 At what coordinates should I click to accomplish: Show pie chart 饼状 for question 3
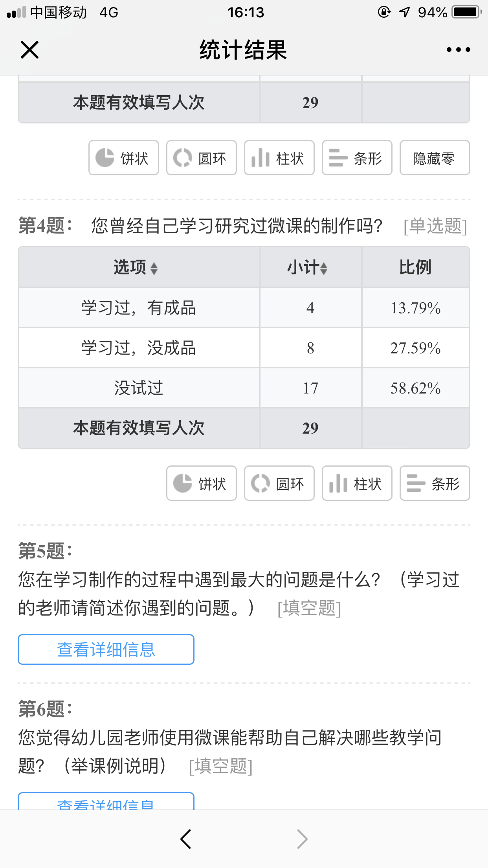point(124,158)
